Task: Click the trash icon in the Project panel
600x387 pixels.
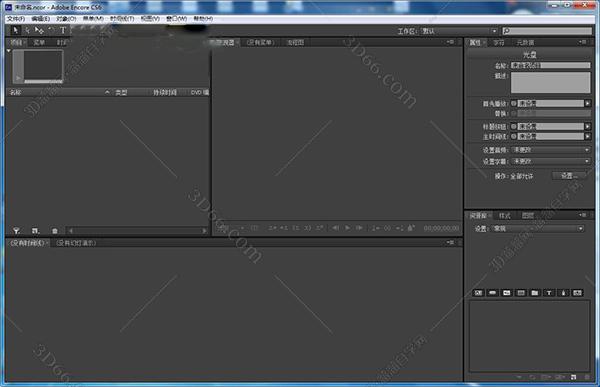Action: [x=55, y=231]
